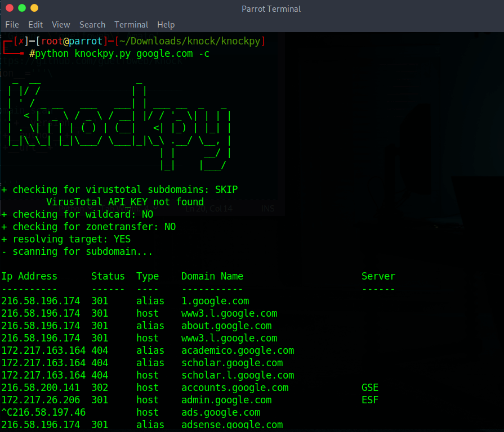The width and height of the screenshot is (504, 432).
Task: Click the Parrot Terminal window title
Action: pos(271,9)
